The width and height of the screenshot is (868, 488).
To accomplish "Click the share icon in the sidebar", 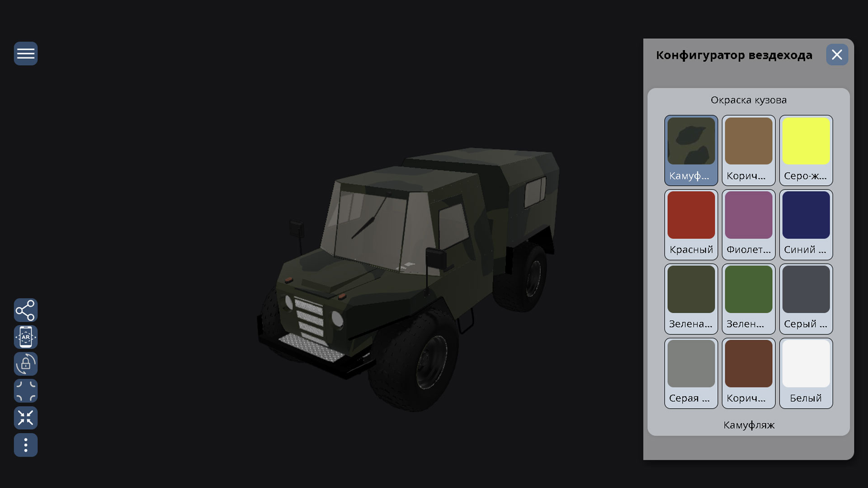I will click(x=25, y=310).
